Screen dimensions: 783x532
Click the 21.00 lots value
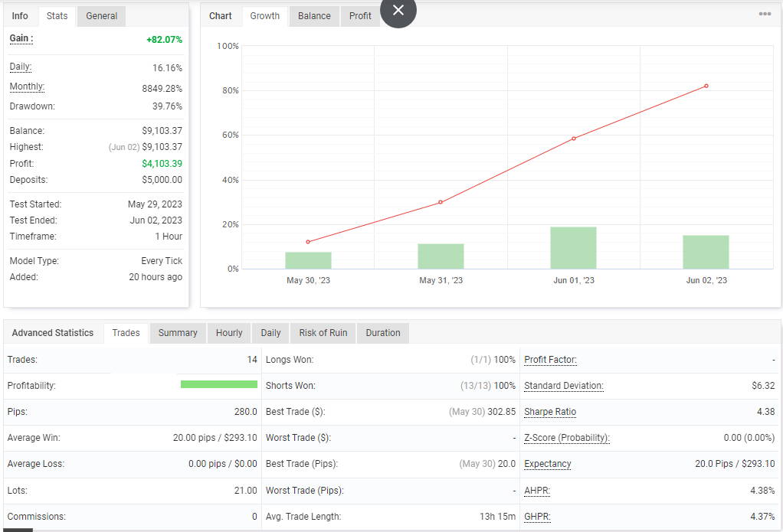(246, 491)
